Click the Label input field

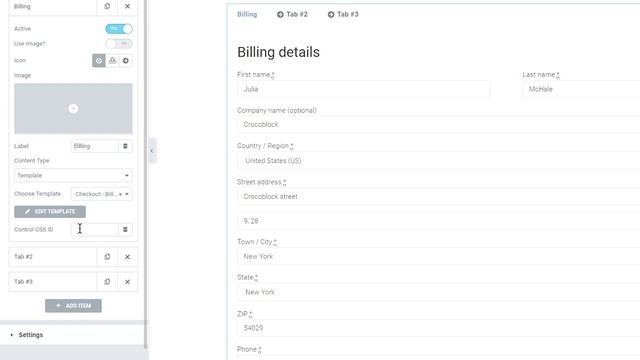(95, 146)
